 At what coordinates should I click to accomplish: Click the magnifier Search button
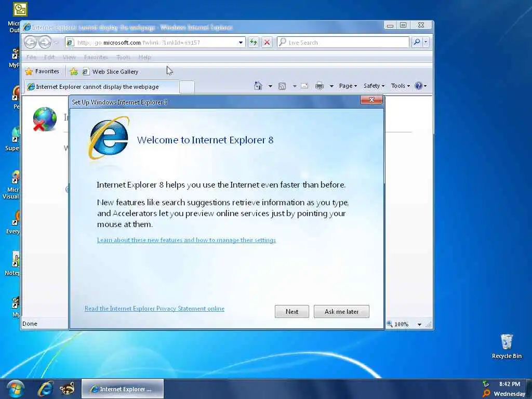point(417,42)
